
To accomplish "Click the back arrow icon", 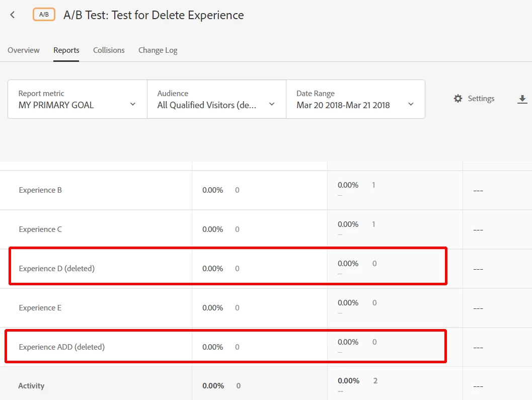I will point(13,15).
